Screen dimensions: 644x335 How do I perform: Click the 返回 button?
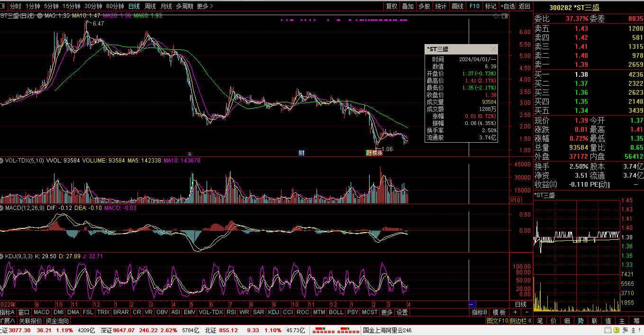pyautogui.click(x=525, y=6)
